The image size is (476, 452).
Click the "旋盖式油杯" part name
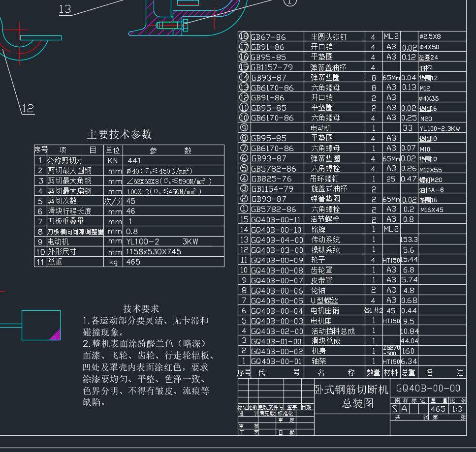(329, 189)
